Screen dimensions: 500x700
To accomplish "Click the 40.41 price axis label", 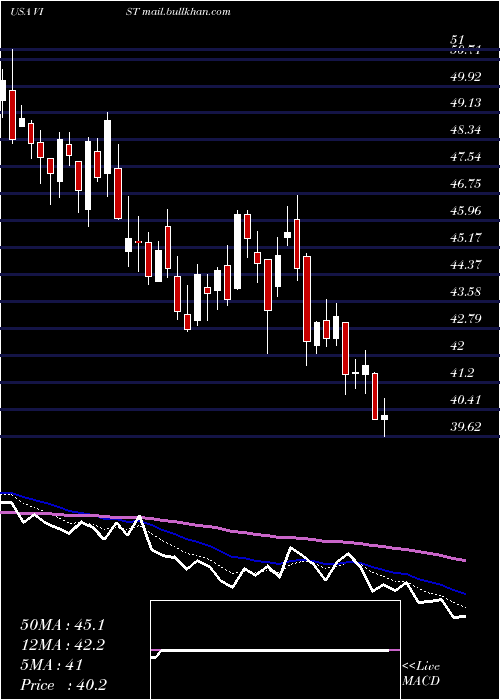I will [x=466, y=400].
